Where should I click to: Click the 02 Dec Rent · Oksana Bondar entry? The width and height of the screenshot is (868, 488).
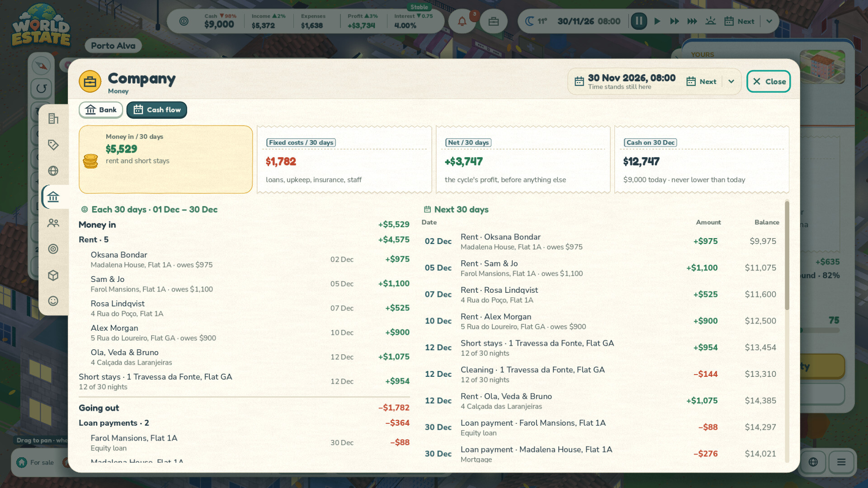click(x=600, y=241)
